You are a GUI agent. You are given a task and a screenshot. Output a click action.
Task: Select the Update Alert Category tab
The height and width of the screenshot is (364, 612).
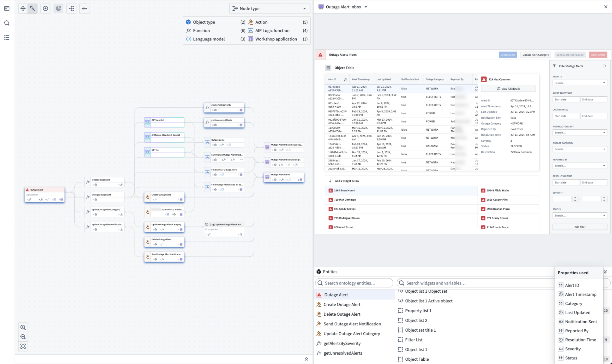[535, 55]
